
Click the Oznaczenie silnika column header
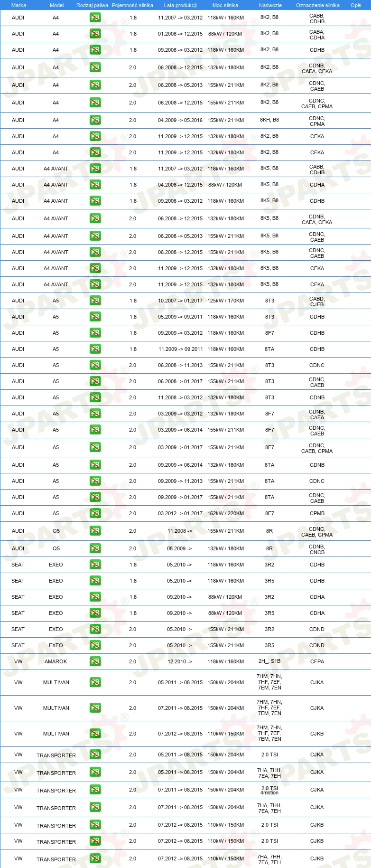(x=318, y=5)
